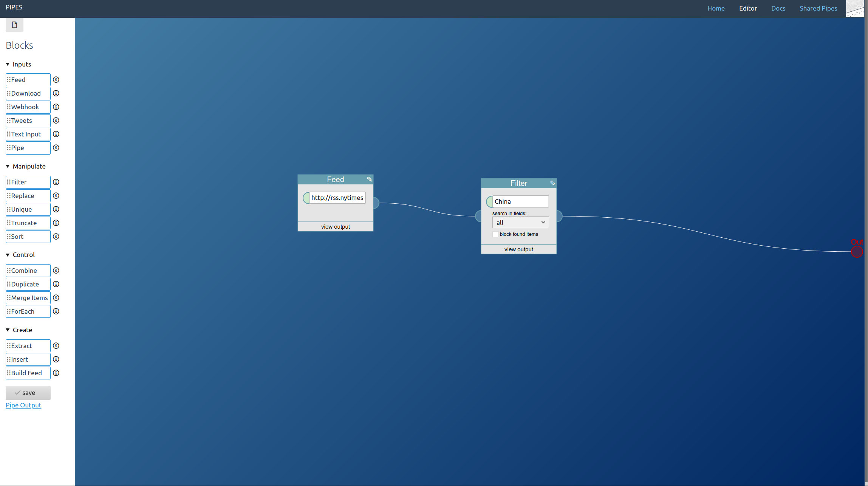This screenshot has height=486, width=868.
Task: Open the search in fields dropdown
Action: coord(520,223)
